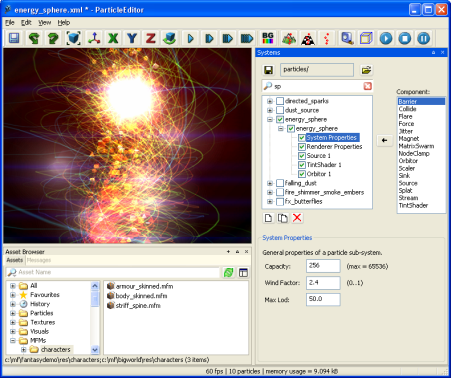Expand the directed_sparks tree node
The width and height of the screenshot is (451, 378).
270,101
